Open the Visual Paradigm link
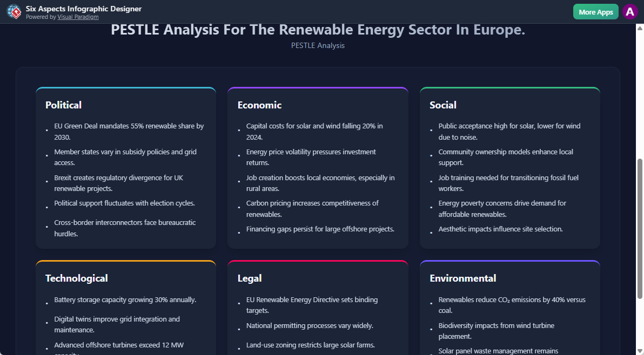 click(78, 17)
